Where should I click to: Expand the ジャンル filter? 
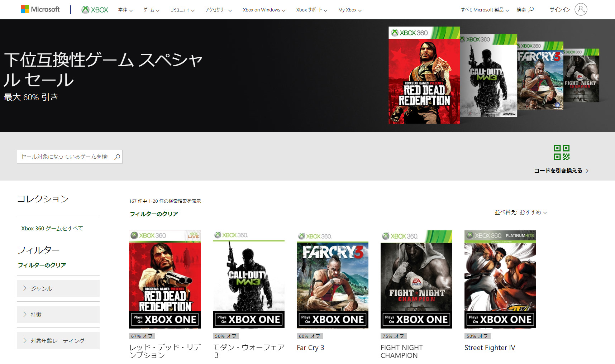tap(58, 288)
